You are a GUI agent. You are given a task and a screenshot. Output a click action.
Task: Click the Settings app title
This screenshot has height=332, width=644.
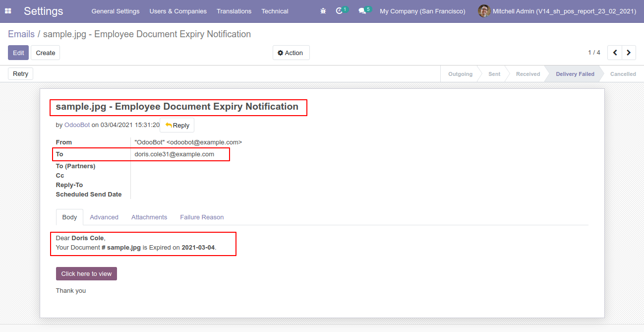tap(44, 11)
